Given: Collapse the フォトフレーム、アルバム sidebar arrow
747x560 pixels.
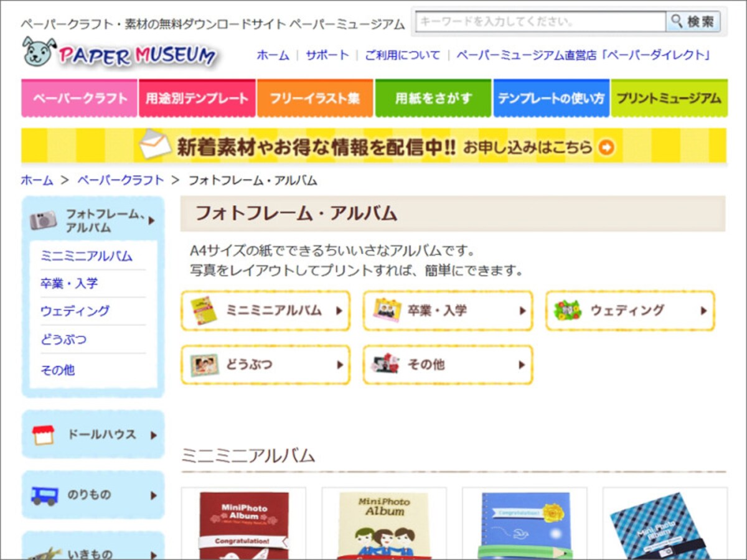Looking at the screenshot, I should 152,220.
